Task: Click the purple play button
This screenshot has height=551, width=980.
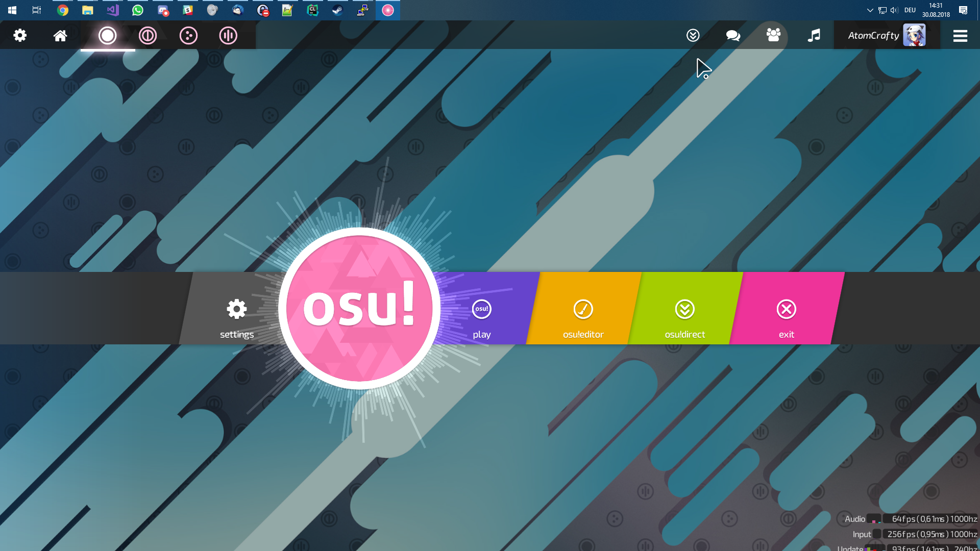Action: coord(481,316)
